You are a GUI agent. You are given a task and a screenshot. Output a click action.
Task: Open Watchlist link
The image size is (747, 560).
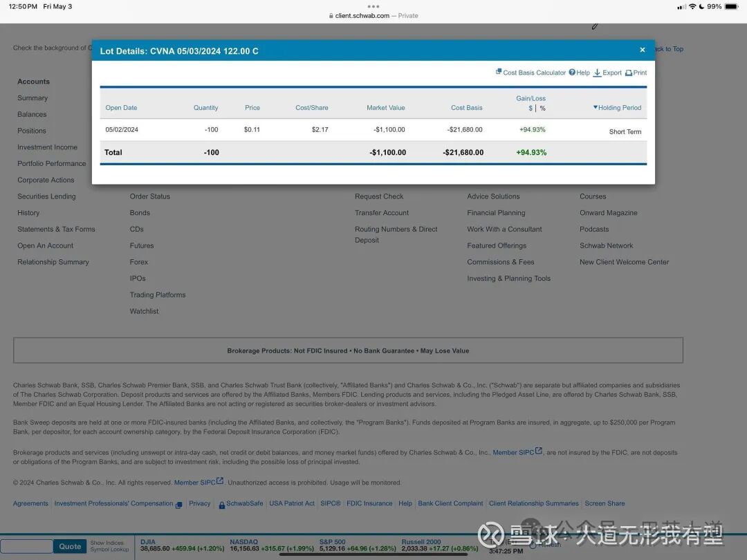point(144,311)
